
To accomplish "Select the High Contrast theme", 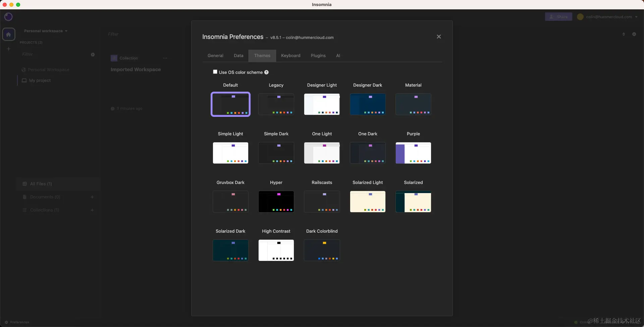I will [x=276, y=250].
